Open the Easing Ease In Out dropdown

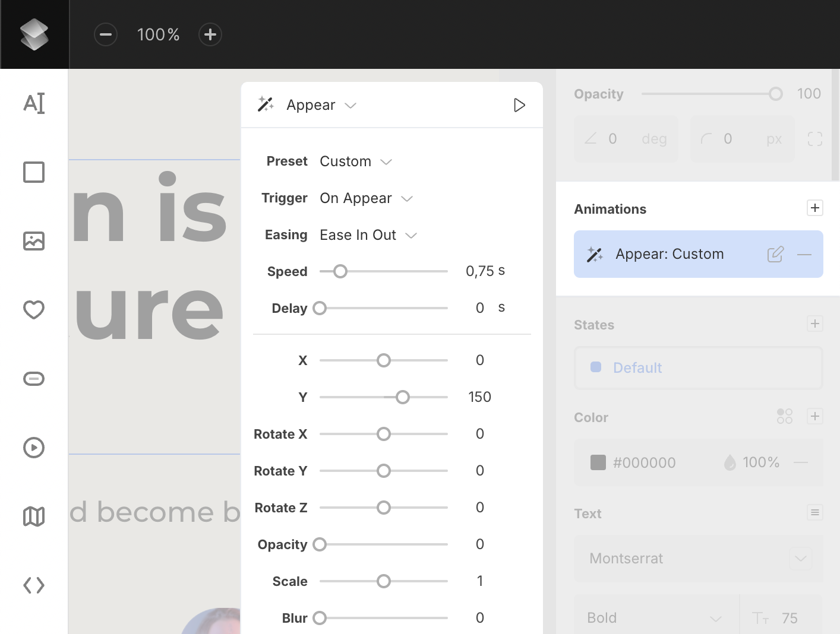click(x=368, y=235)
